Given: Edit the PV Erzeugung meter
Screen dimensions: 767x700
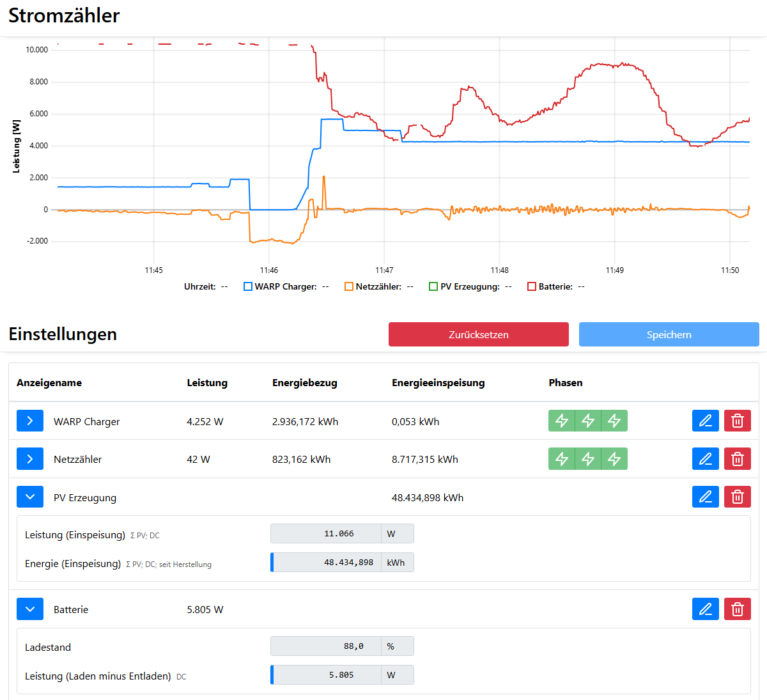Looking at the screenshot, I should [705, 497].
